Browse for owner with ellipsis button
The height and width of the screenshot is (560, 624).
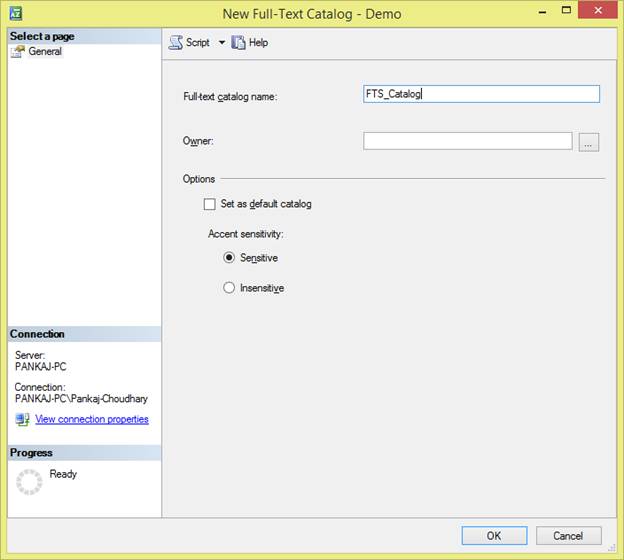pyautogui.click(x=589, y=142)
